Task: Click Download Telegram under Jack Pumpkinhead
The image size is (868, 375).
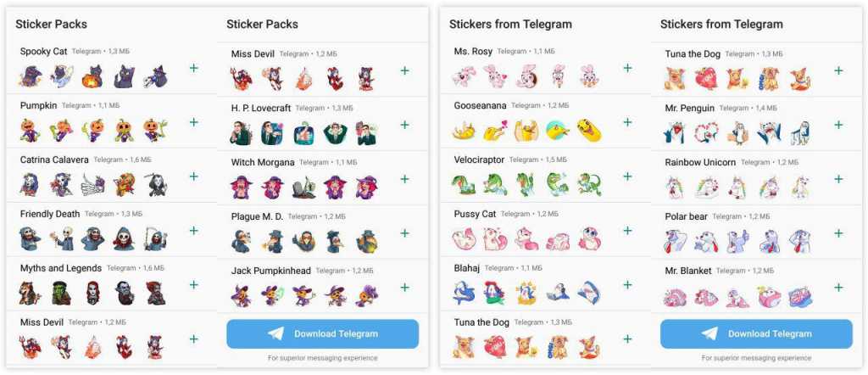Action: 323,334
